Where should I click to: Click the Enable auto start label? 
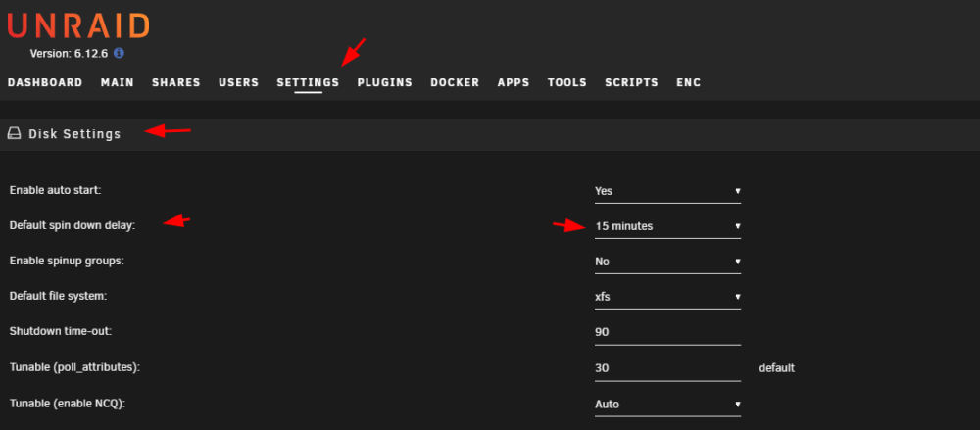(x=56, y=190)
